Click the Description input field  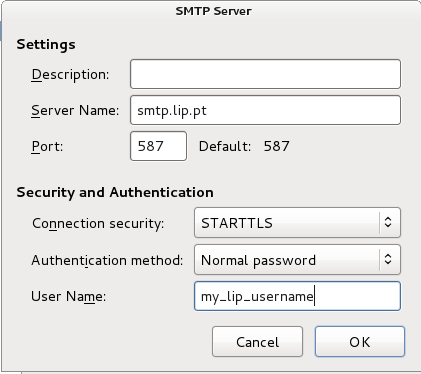(x=265, y=74)
